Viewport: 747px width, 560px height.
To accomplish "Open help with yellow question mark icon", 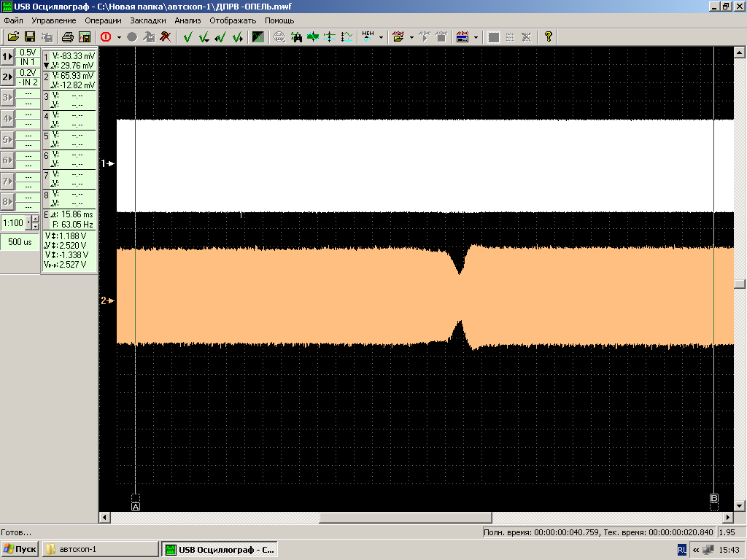I will tap(549, 37).
